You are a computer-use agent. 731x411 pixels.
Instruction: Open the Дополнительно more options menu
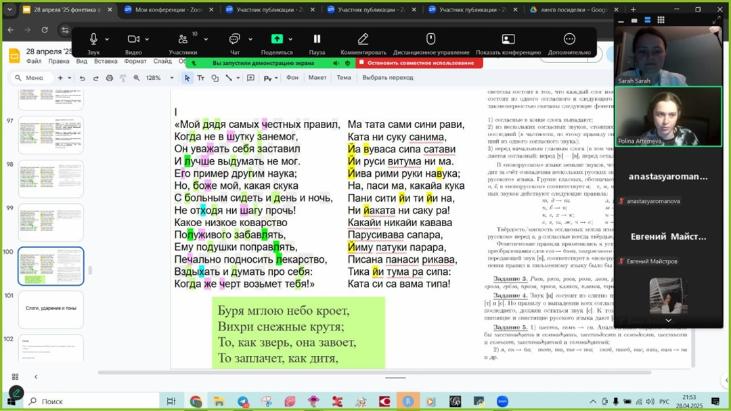point(569,39)
